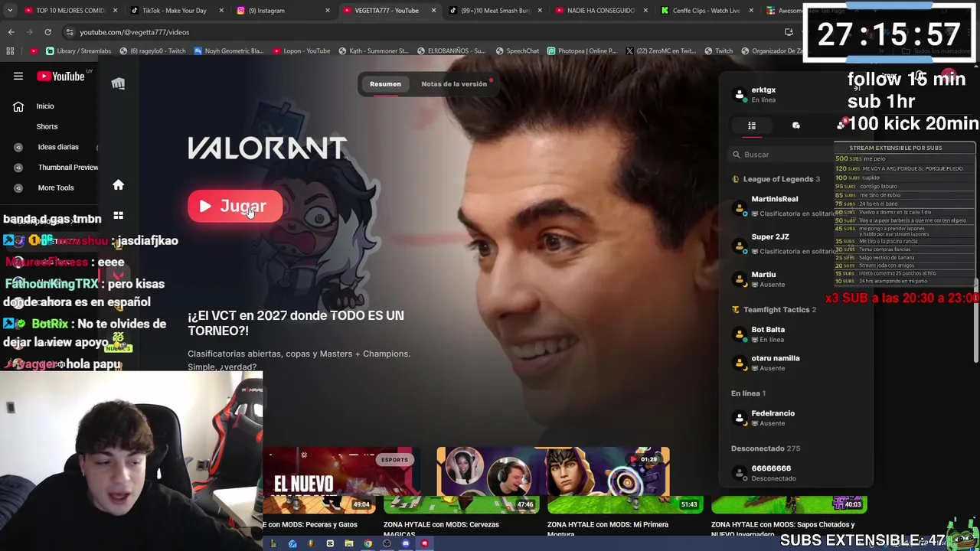Go back with the browser back arrow
The height and width of the screenshot is (551, 980).
[11, 32]
